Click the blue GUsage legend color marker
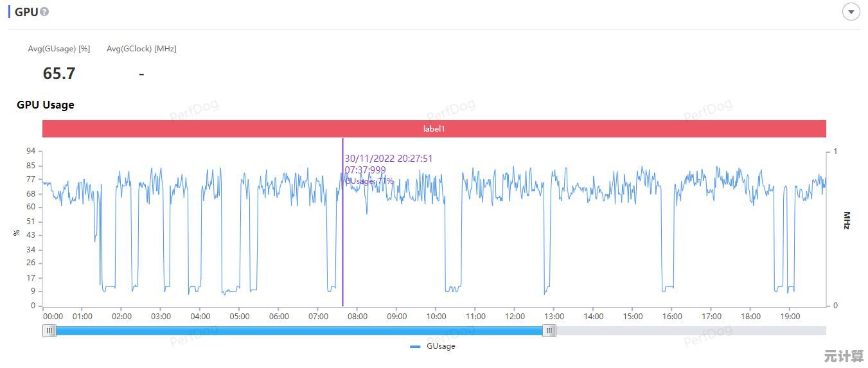Image resolution: width=868 pixels, height=368 pixels. (415, 346)
